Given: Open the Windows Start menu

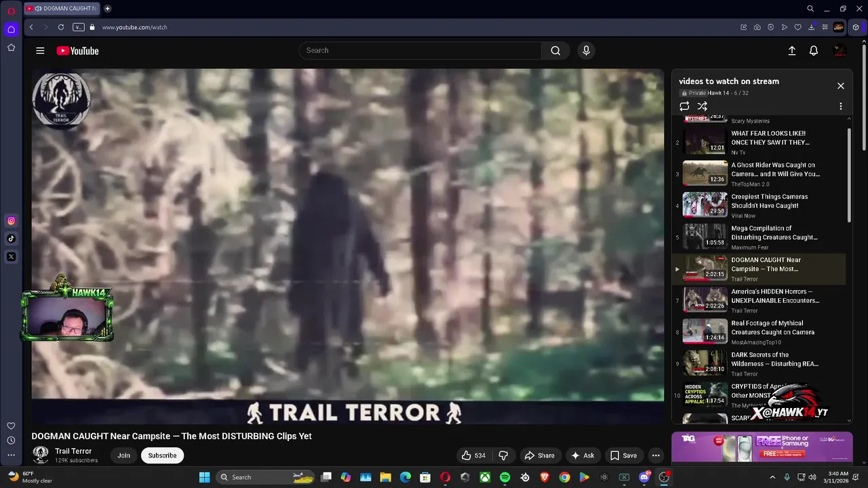Looking at the screenshot, I should 204,477.
